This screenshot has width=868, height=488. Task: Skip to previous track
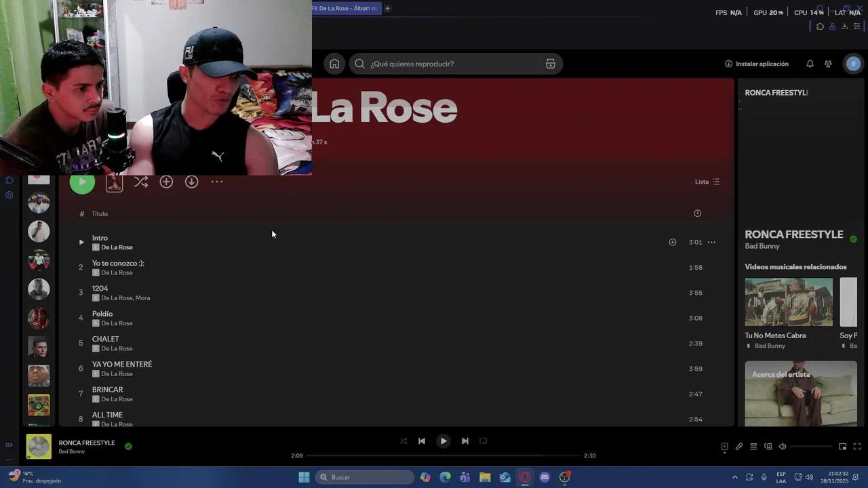pyautogui.click(x=422, y=441)
